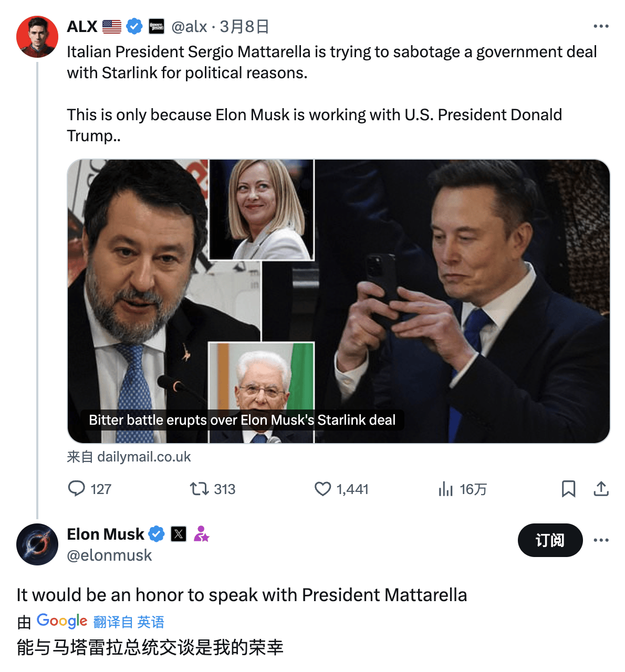
Task: Open Elon Musk tweet more options
Action: tap(601, 540)
